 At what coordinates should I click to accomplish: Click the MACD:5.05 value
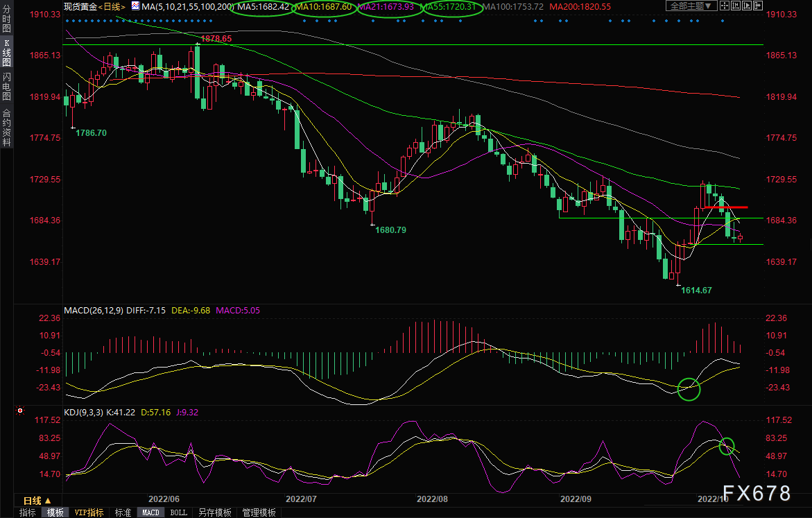coord(238,310)
